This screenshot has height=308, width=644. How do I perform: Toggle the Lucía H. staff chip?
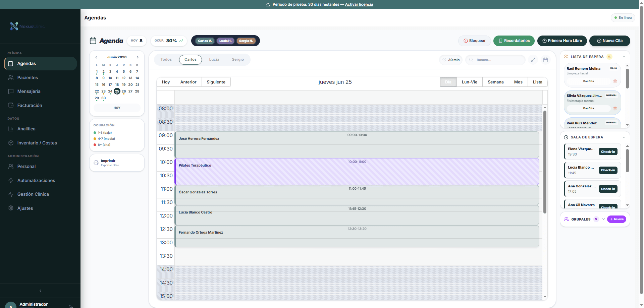point(225,41)
